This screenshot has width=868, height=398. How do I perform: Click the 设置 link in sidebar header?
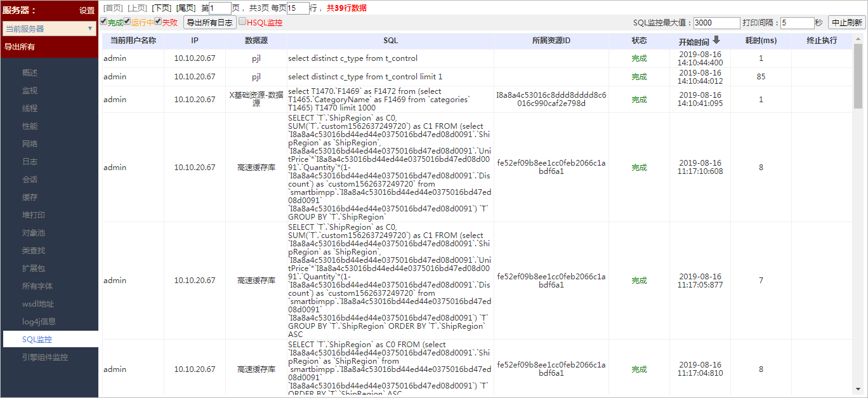coord(87,10)
